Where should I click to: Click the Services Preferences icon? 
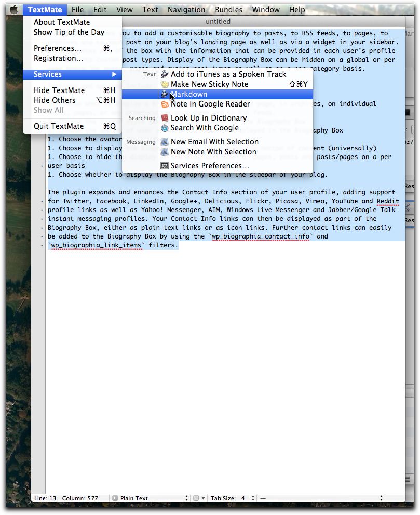165,166
